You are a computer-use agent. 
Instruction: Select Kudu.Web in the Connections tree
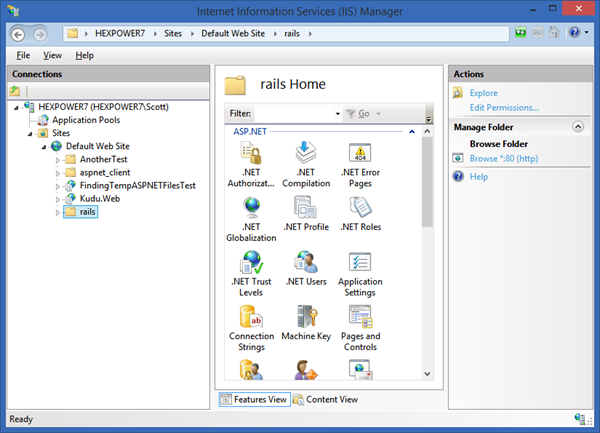99,199
